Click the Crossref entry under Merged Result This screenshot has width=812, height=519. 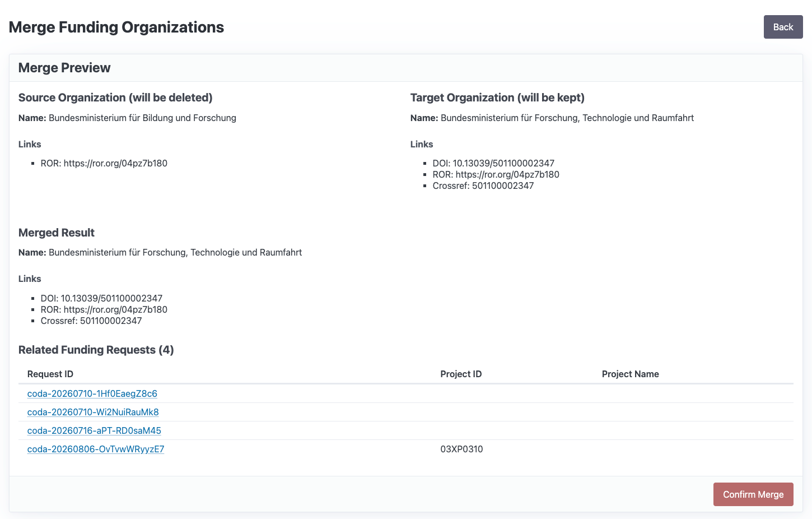tap(91, 321)
